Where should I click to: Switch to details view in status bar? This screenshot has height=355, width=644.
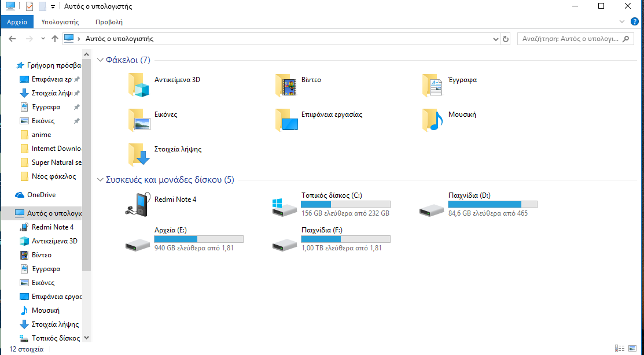(620, 349)
